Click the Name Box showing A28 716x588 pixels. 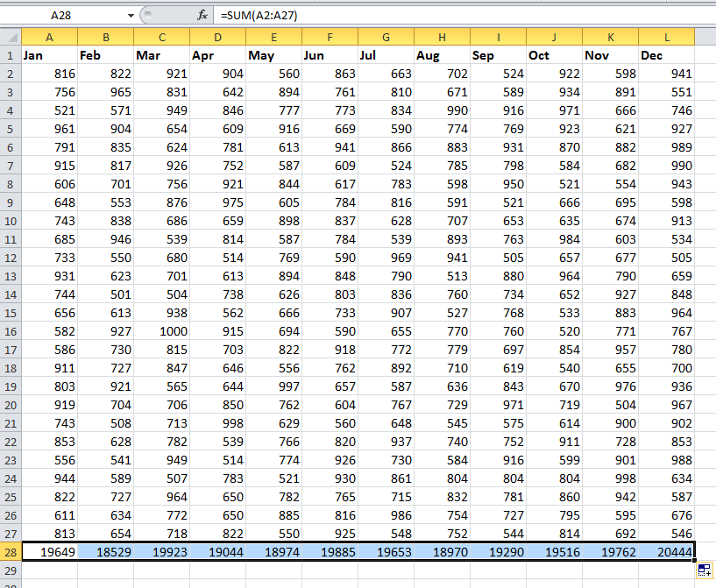[61, 15]
